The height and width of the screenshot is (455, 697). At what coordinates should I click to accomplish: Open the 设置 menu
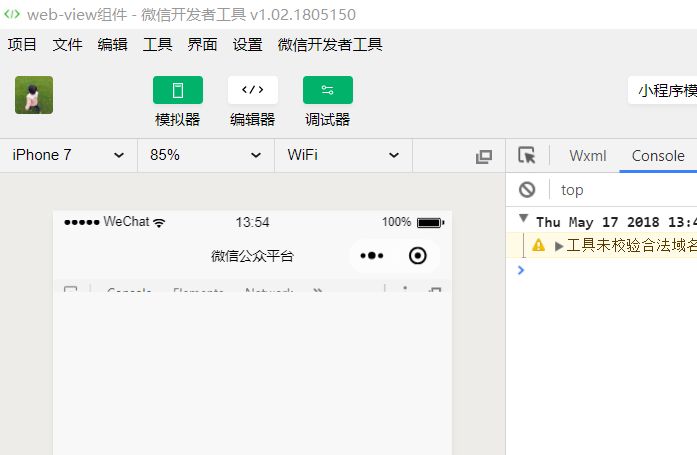[248, 44]
